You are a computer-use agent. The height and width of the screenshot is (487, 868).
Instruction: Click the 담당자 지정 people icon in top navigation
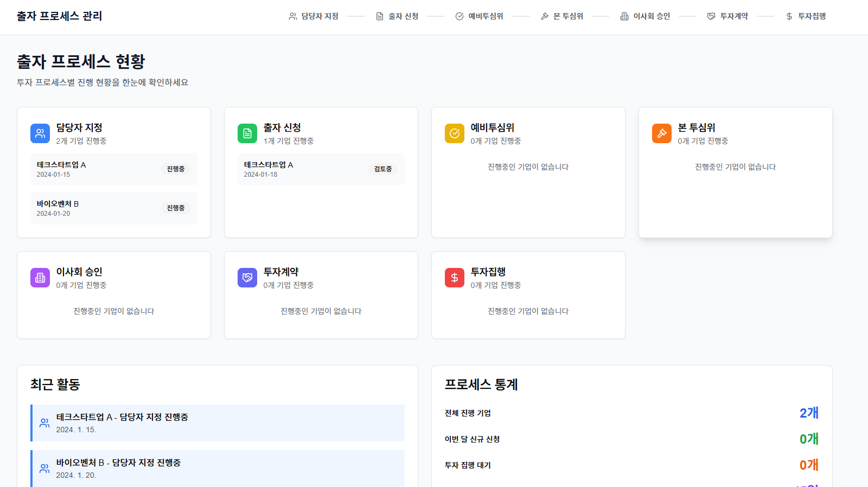(293, 16)
